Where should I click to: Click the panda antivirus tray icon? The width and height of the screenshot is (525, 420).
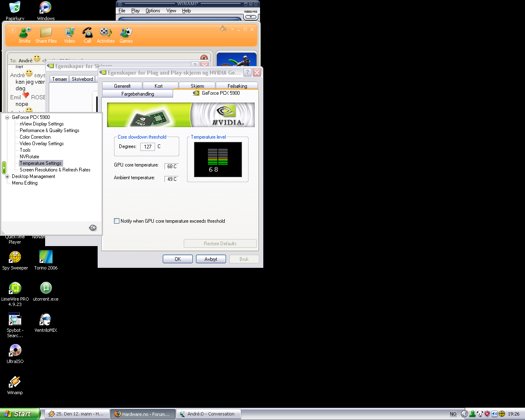(480, 414)
